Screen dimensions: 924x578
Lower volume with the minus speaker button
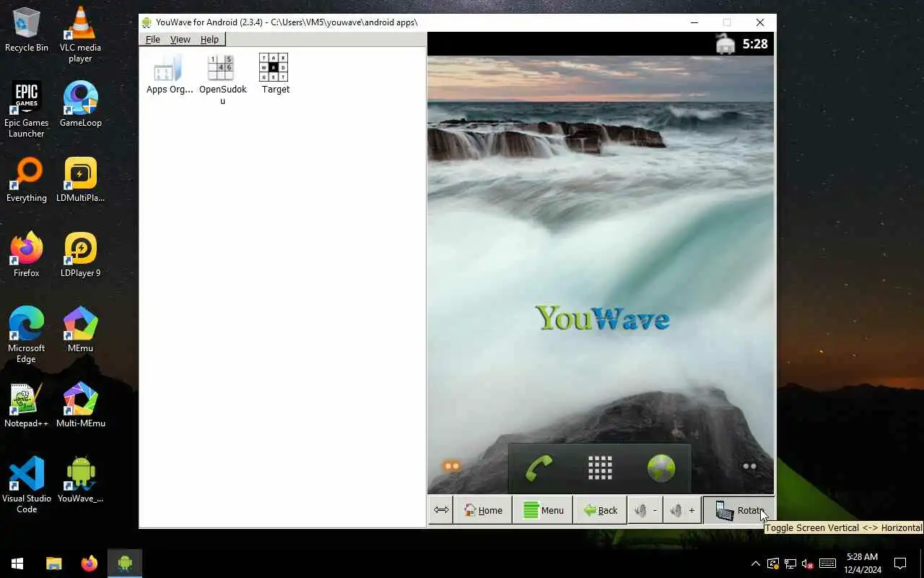645,510
